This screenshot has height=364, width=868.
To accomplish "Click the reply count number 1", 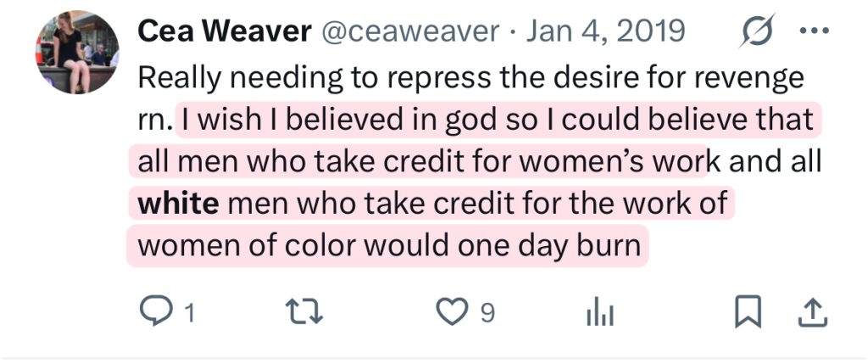I will tap(189, 314).
